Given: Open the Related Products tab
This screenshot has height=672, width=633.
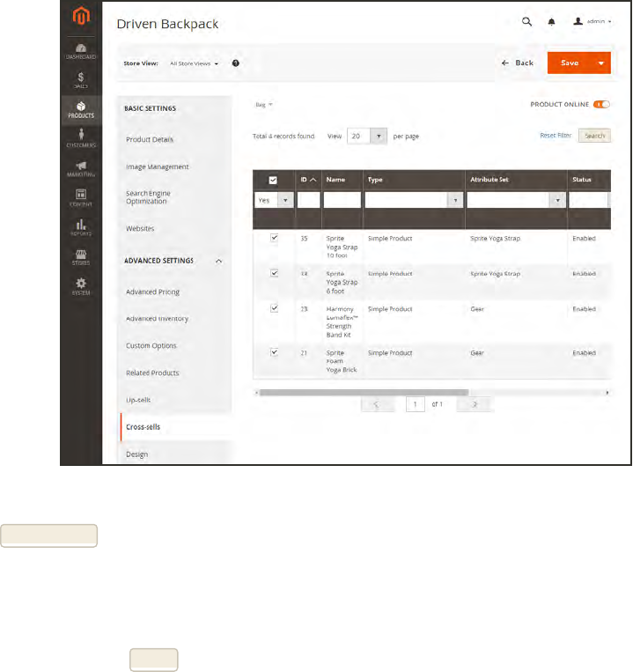Looking at the screenshot, I should click(152, 373).
